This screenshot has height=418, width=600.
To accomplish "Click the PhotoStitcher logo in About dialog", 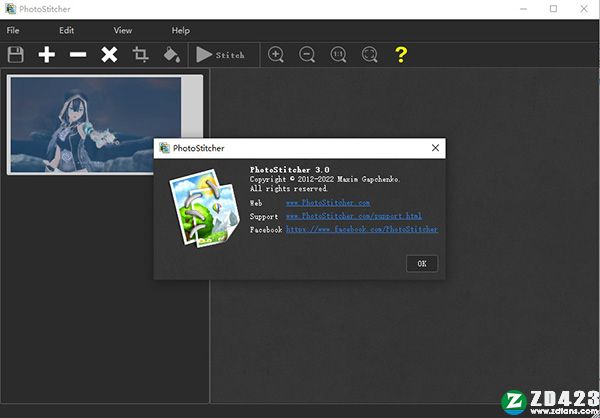I will tap(204, 209).
